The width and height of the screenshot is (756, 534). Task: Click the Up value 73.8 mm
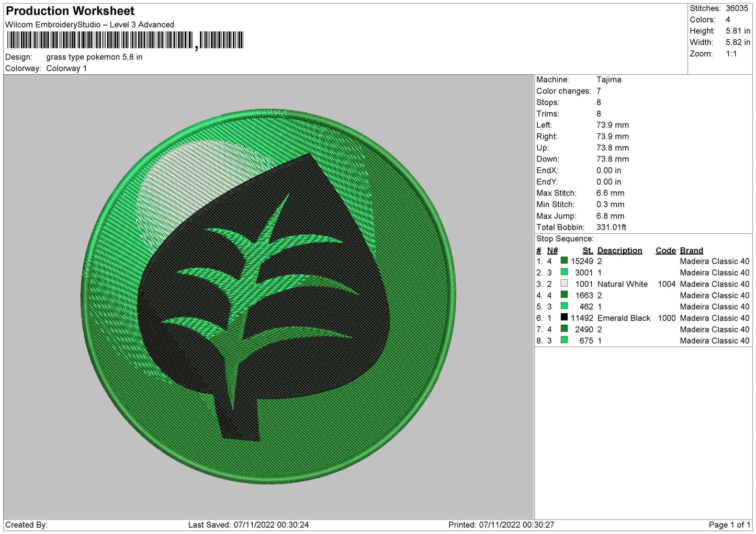tap(613, 148)
